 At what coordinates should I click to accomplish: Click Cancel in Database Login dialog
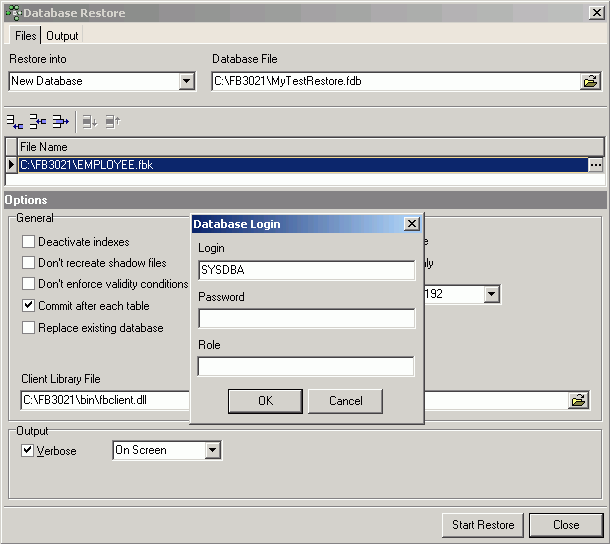(345, 401)
